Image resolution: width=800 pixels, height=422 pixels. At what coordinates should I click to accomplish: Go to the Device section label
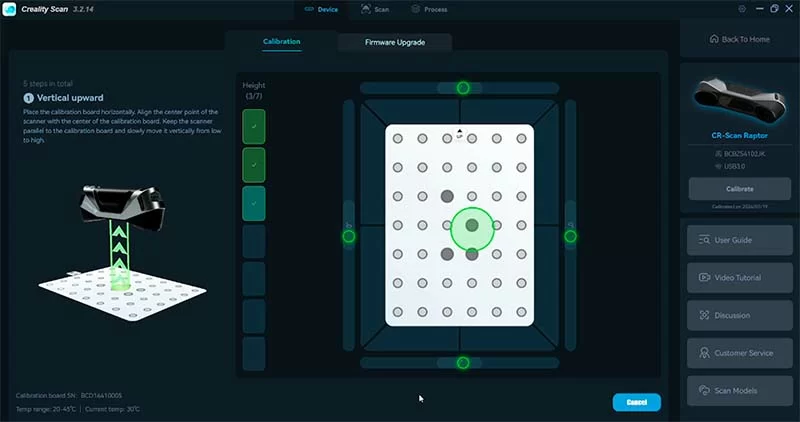[328, 9]
